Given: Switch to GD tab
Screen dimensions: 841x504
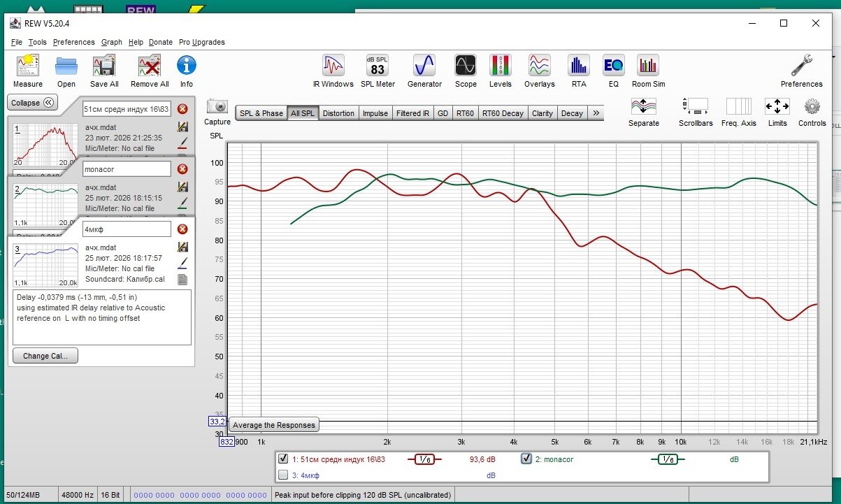Looking at the screenshot, I should tap(443, 113).
